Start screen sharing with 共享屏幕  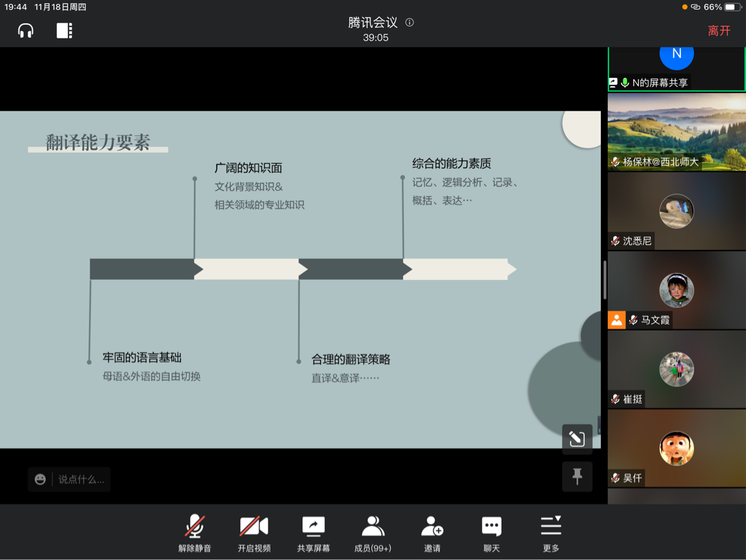(x=313, y=533)
